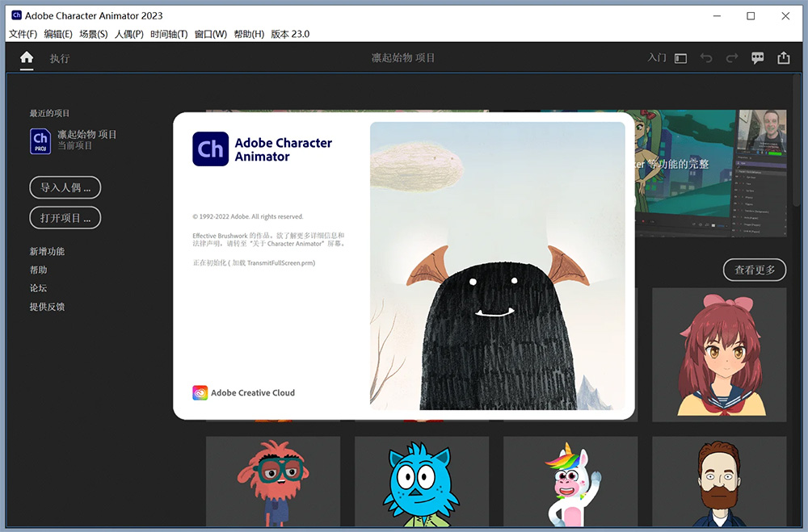This screenshot has height=532, width=808.
Task: Open the 帮助(H) menu
Action: tap(250, 34)
